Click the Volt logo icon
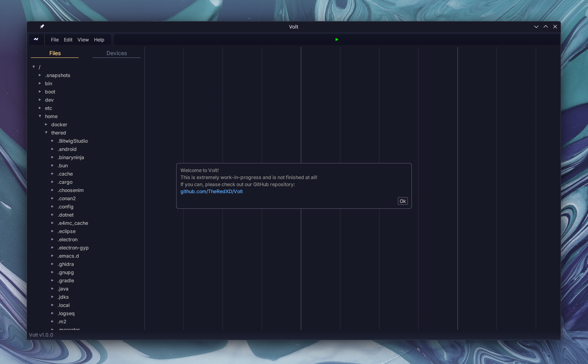Image resolution: width=588 pixels, height=364 pixels. 36,39
